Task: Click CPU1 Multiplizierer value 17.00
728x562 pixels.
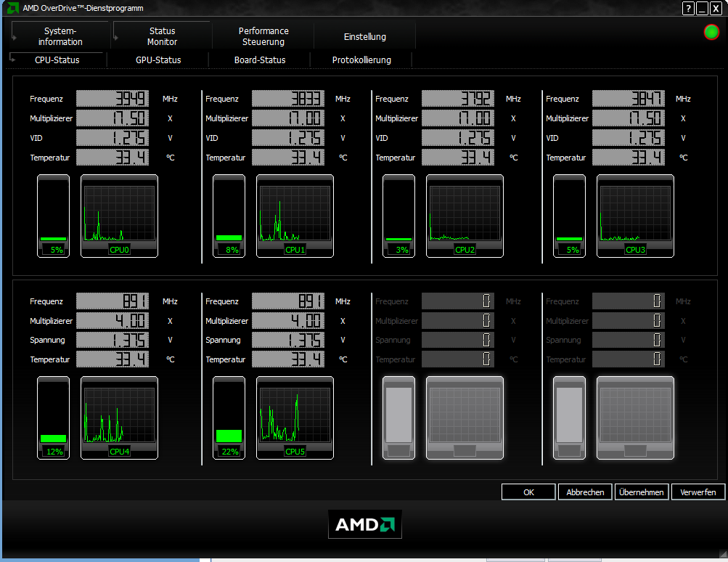Action: click(288, 118)
